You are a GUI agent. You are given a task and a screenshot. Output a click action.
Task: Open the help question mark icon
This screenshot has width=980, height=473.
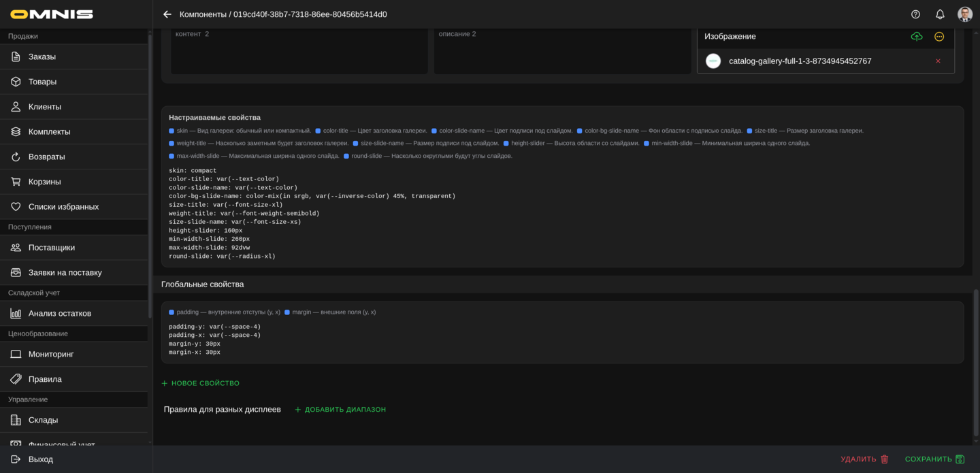point(915,14)
